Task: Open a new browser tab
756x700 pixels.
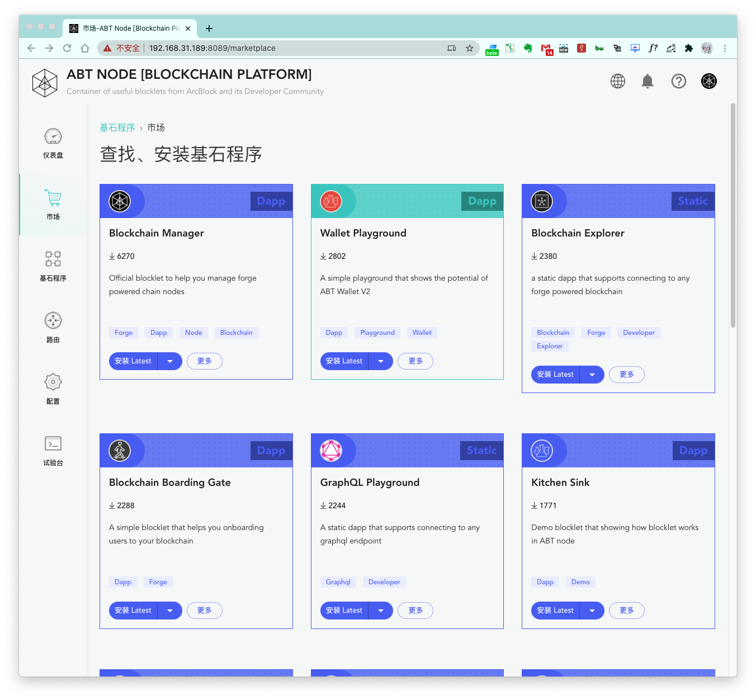Action: pos(209,29)
